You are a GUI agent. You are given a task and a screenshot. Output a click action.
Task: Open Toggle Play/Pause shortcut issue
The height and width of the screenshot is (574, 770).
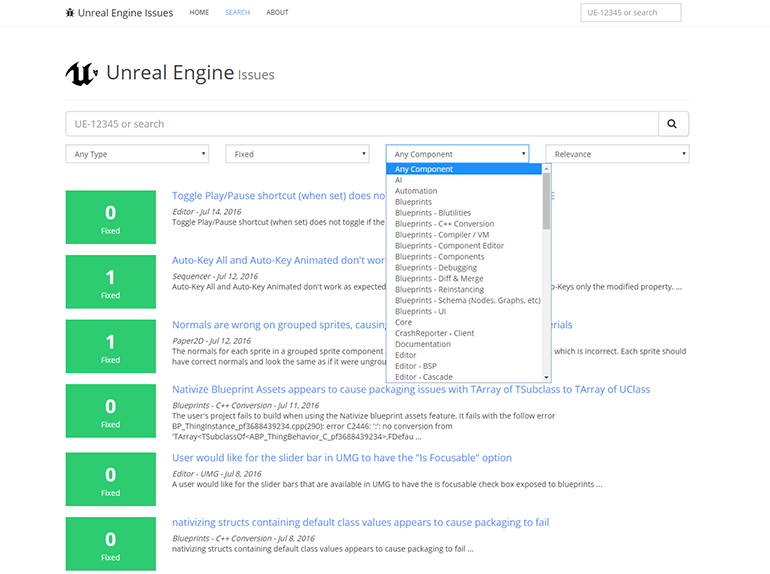(278, 195)
